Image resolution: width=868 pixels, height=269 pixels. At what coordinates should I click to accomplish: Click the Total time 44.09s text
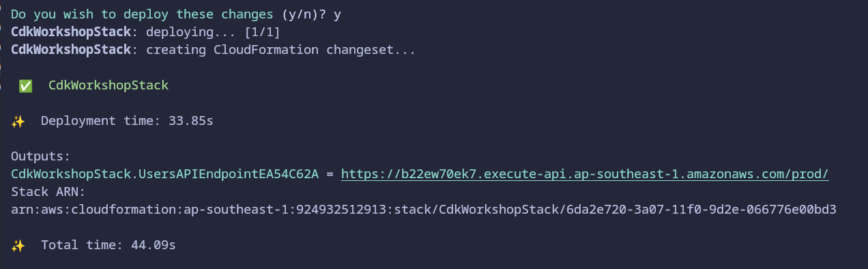click(108, 244)
